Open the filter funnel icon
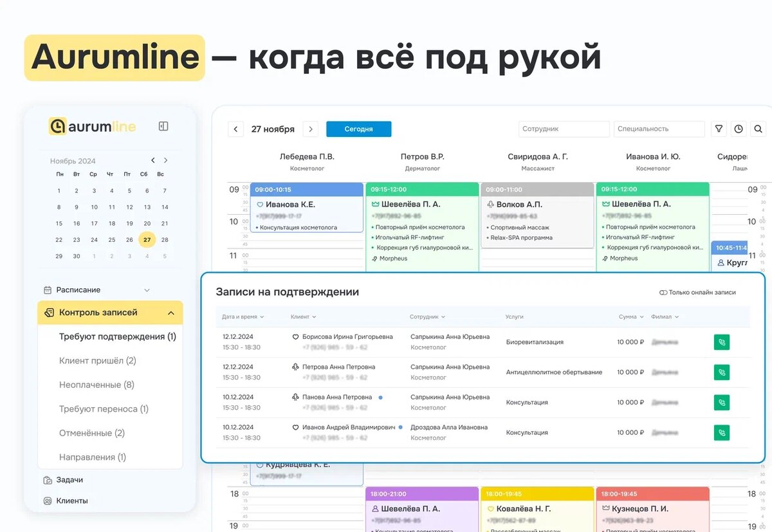 tap(719, 129)
